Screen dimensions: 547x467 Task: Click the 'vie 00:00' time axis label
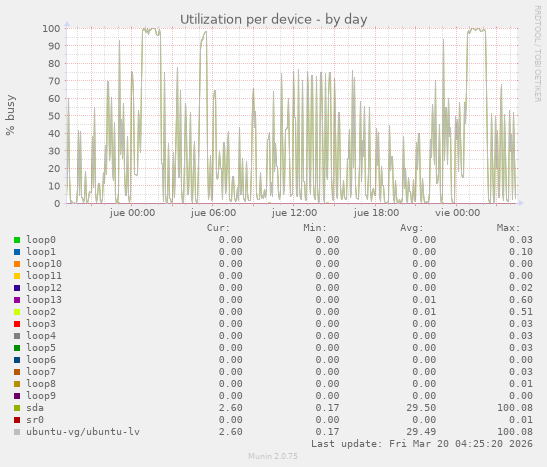457,213
